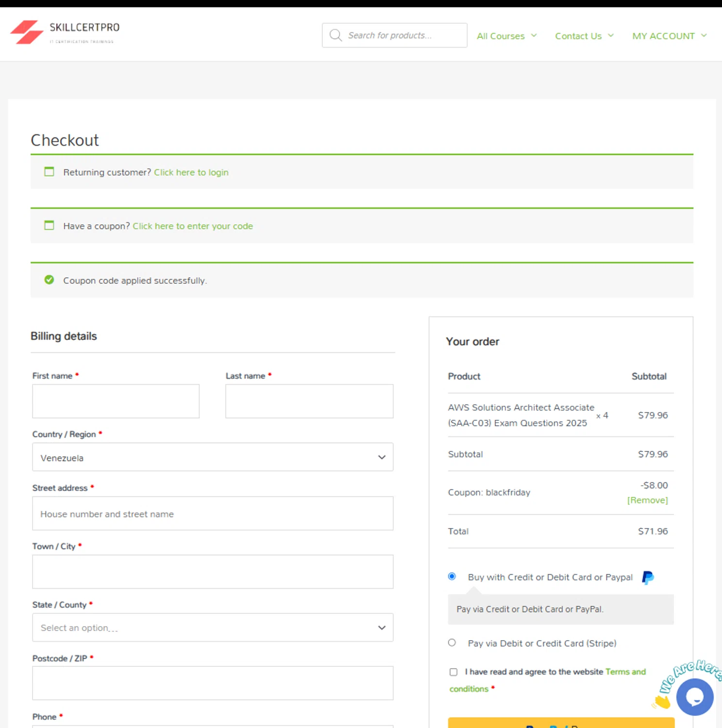Focus the Search for products field
This screenshot has width=722, height=728.
pos(395,35)
